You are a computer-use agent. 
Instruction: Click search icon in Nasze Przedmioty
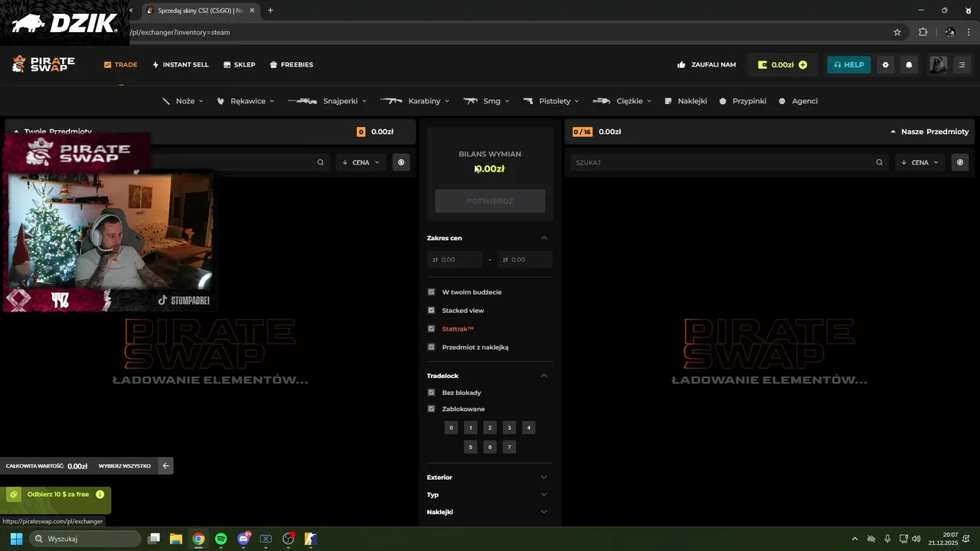click(x=879, y=162)
